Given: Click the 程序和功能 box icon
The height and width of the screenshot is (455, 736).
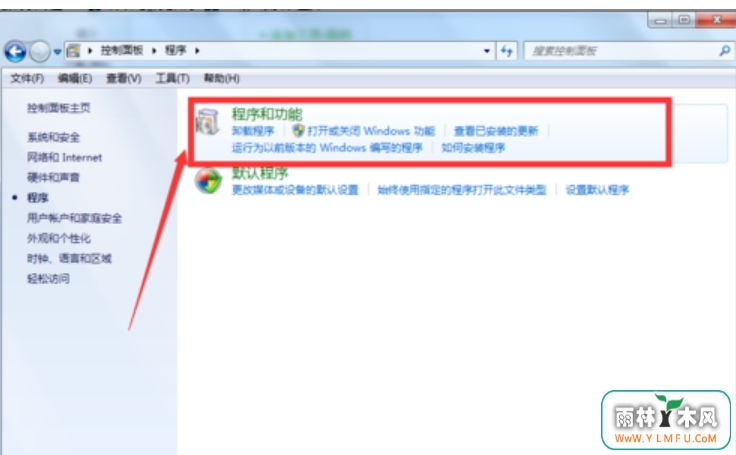Looking at the screenshot, I should pyautogui.click(x=207, y=122).
